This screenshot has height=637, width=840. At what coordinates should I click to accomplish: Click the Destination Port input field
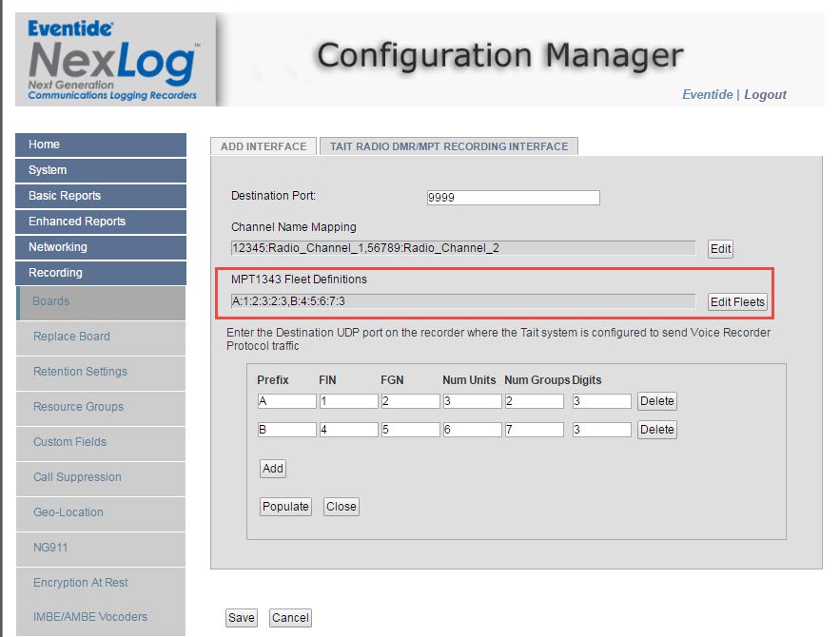click(513, 198)
